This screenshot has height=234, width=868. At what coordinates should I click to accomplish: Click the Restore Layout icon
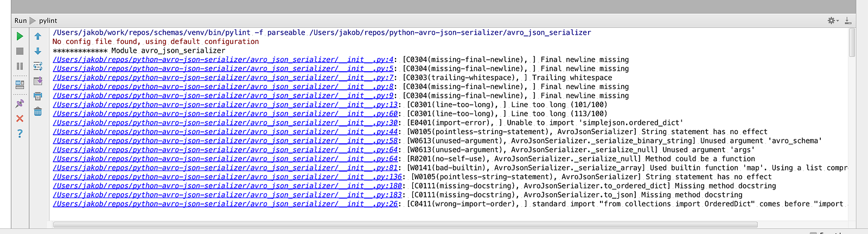(x=20, y=85)
